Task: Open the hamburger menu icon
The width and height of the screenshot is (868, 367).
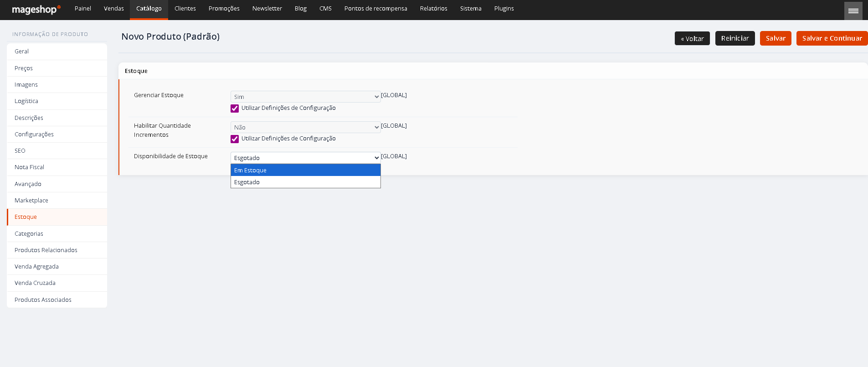Action: click(x=853, y=10)
